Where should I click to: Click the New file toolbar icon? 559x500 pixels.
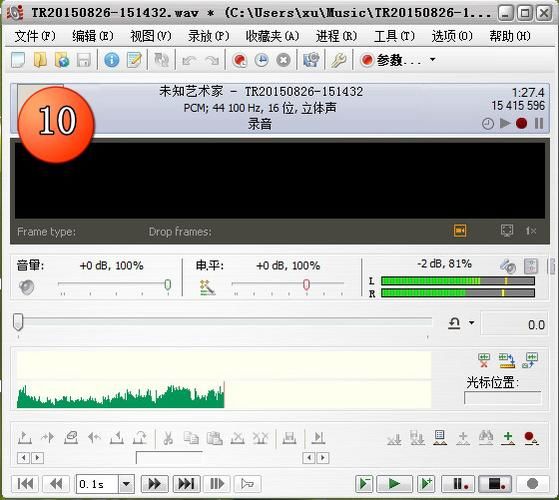[x=18, y=60]
